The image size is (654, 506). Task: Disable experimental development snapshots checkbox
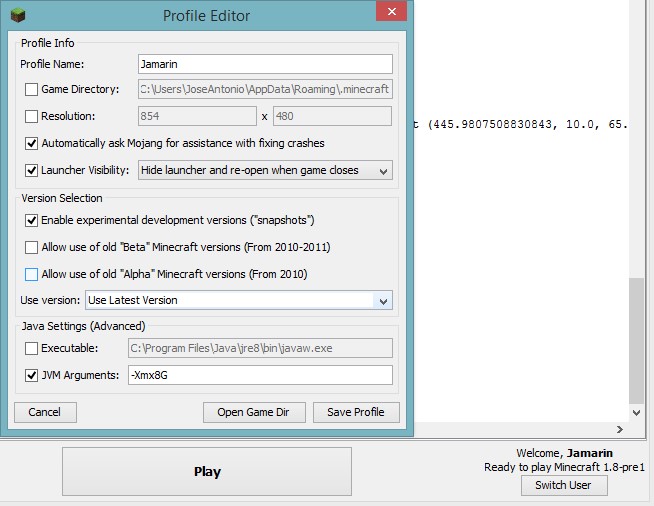[x=31, y=220]
